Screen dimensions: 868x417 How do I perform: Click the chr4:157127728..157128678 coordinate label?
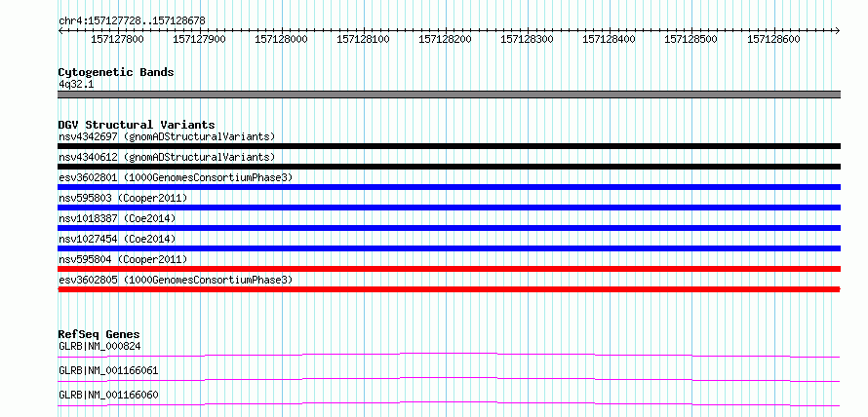(x=132, y=20)
